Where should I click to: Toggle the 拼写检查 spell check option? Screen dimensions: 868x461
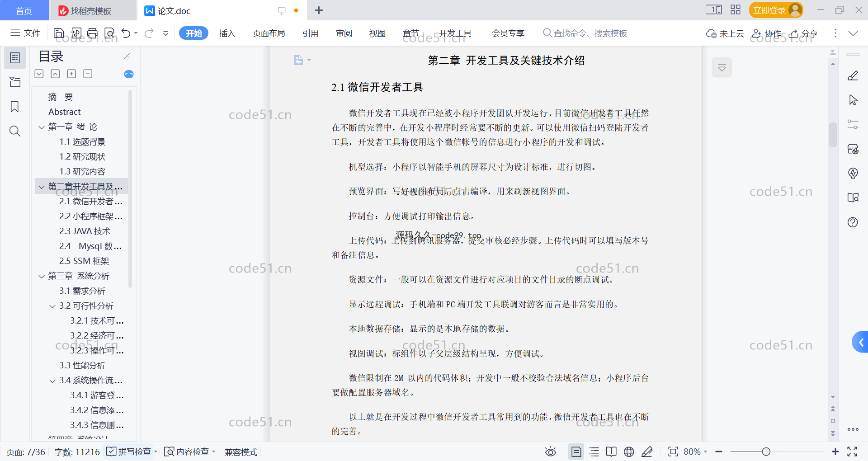[128, 452]
